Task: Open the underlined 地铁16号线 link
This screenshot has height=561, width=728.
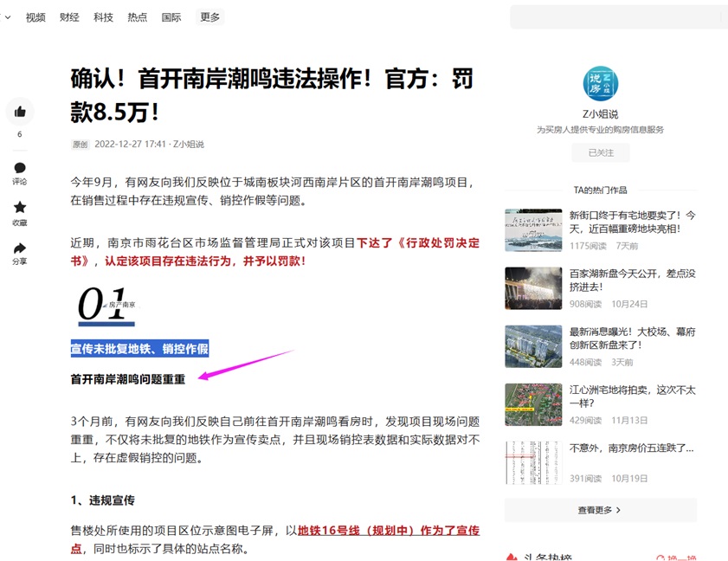Action: pos(388,531)
